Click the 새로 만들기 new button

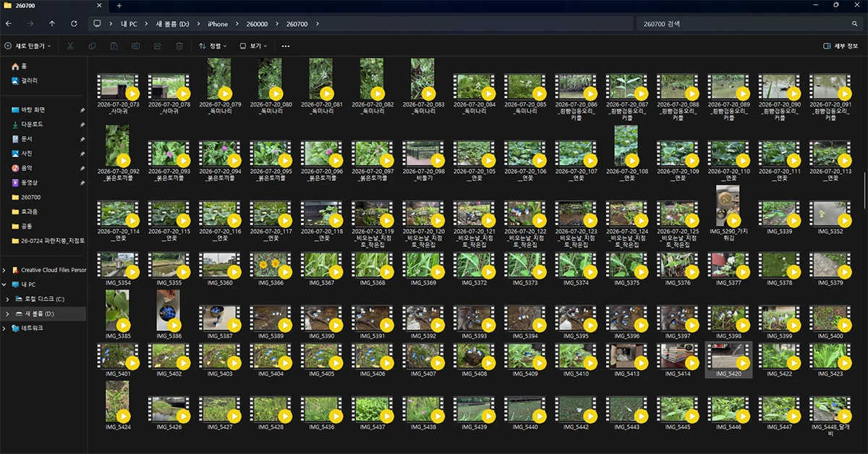click(x=29, y=46)
